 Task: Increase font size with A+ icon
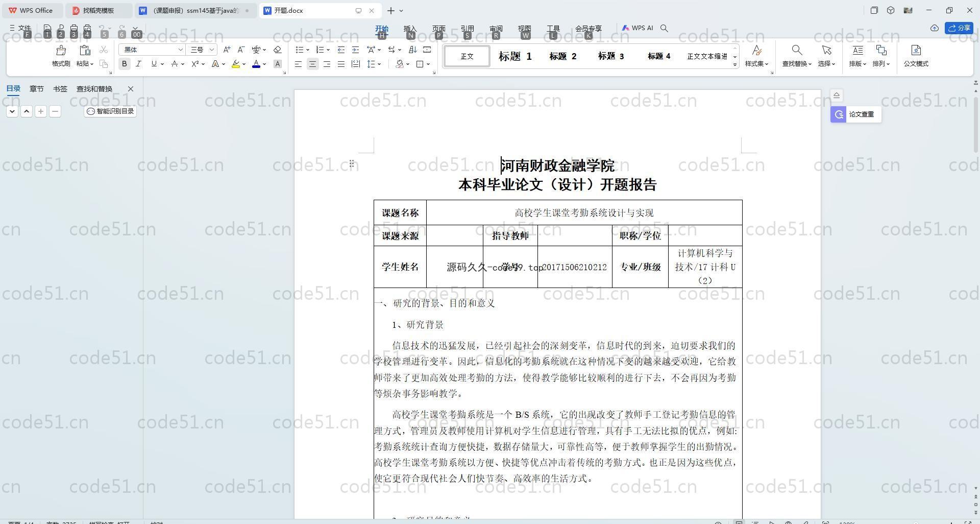pos(227,50)
